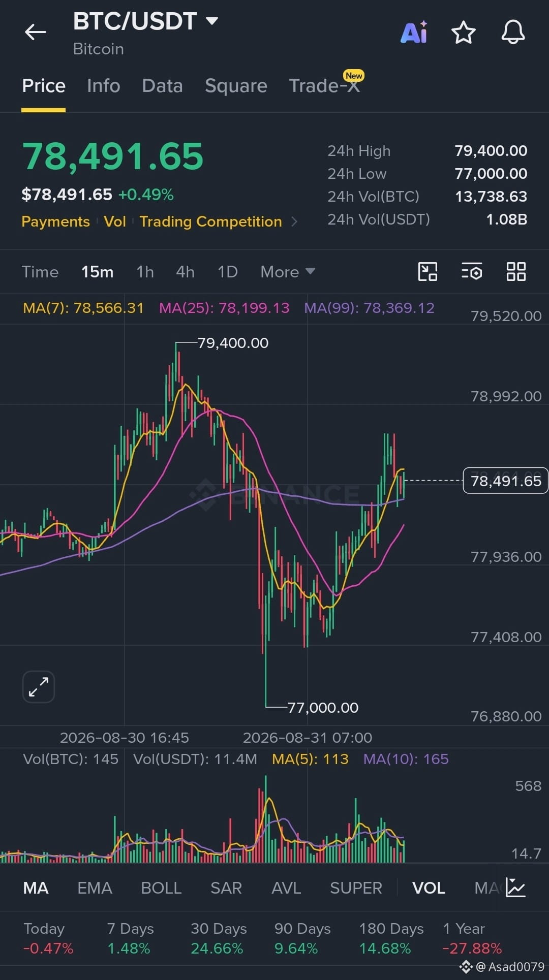Tap the 77,000.00 low marker on chart
The width and height of the screenshot is (549, 980).
tap(323, 707)
